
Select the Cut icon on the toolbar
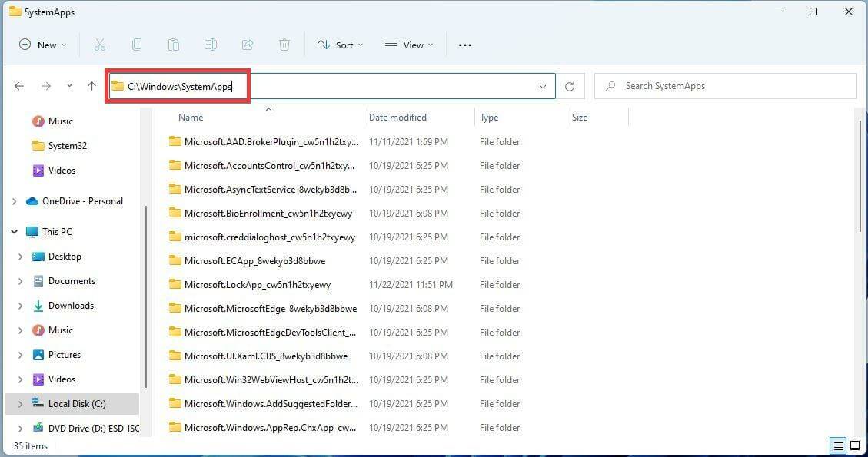tap(100, 45)
